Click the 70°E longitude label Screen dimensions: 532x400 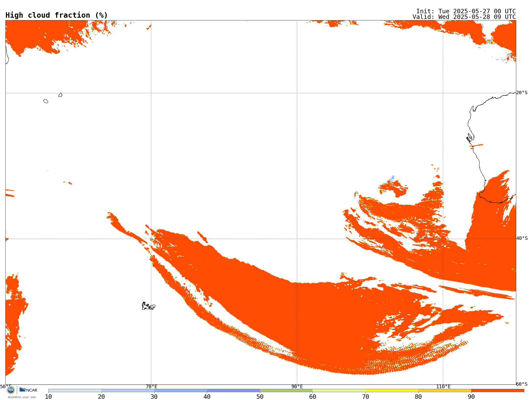(x=151, y=386)
